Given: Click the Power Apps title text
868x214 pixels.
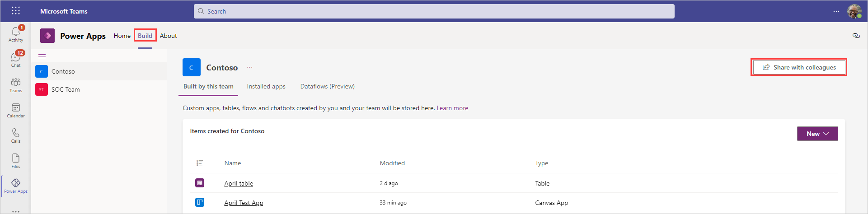Looking at the screenshot, I should 83,36.
